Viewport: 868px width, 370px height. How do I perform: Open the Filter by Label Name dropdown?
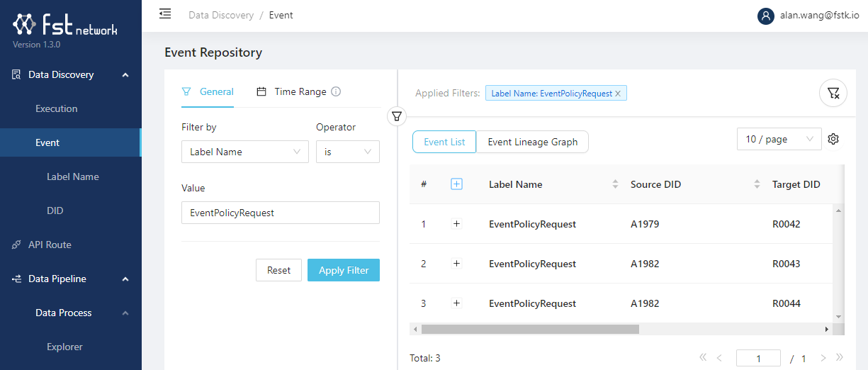[244, 152]
